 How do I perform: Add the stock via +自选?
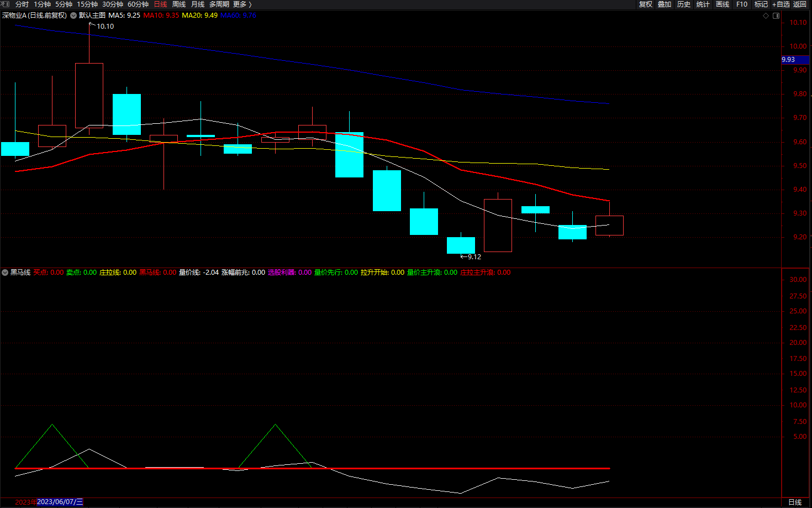pyautogui.click(x=781, y=4)
